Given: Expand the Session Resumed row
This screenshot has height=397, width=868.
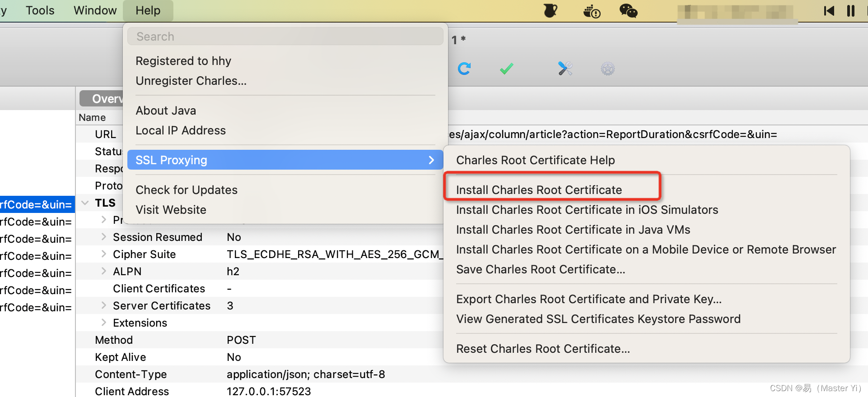Looking at the screenshot, I should pyautogui.click(x=104, y=236).
